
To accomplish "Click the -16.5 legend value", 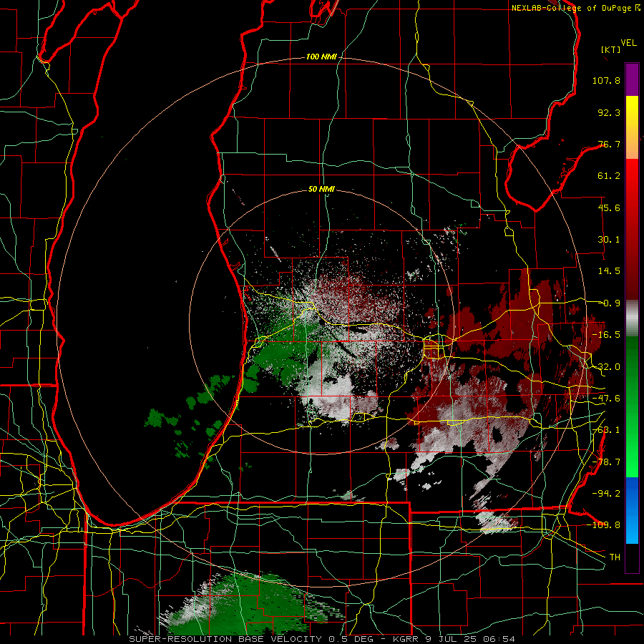I will click(x=606, y=335).
